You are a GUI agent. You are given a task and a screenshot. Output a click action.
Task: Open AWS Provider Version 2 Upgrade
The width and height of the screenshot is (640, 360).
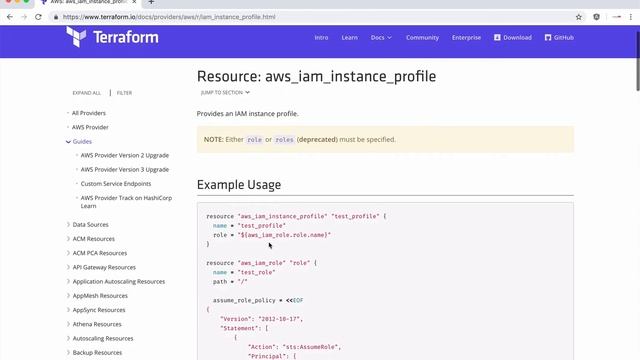[x=124, y=156]
